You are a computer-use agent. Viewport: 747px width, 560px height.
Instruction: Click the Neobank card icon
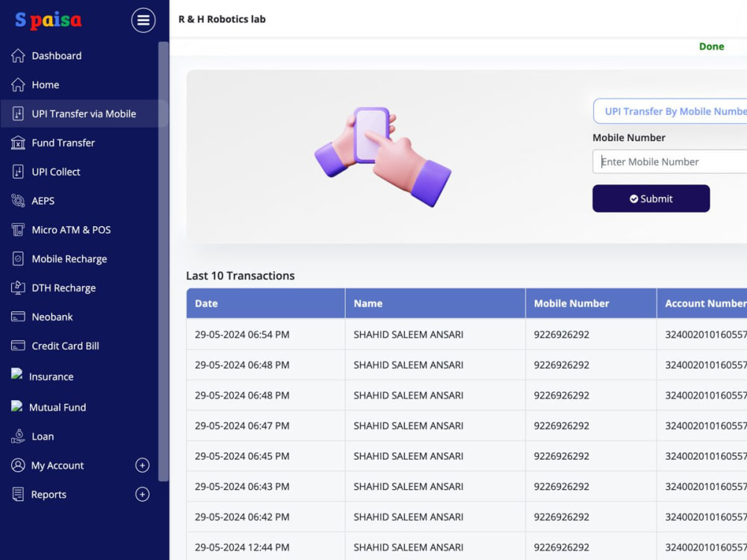coord(18,317)
